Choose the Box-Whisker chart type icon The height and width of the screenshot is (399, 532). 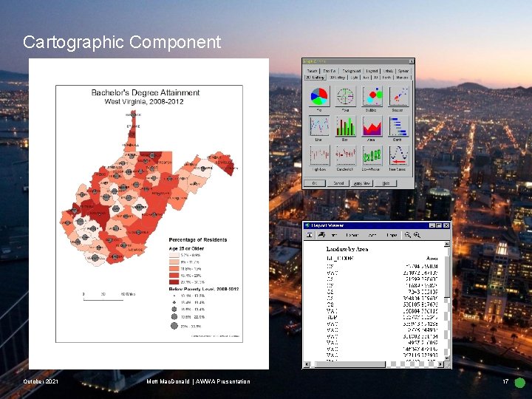372,155
